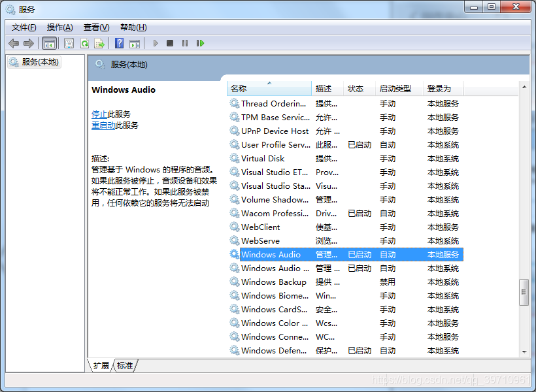The width and height of the screenshot is (536, 392).
Task: Click the Export list toolbar icon
Action: (x=99, y=43)
